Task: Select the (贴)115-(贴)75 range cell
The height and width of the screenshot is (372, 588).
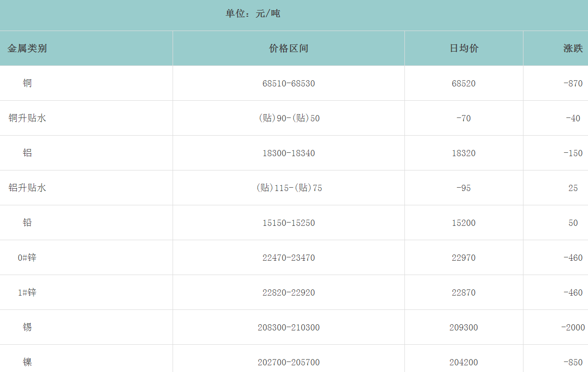Action: click(x=289, y=188)
